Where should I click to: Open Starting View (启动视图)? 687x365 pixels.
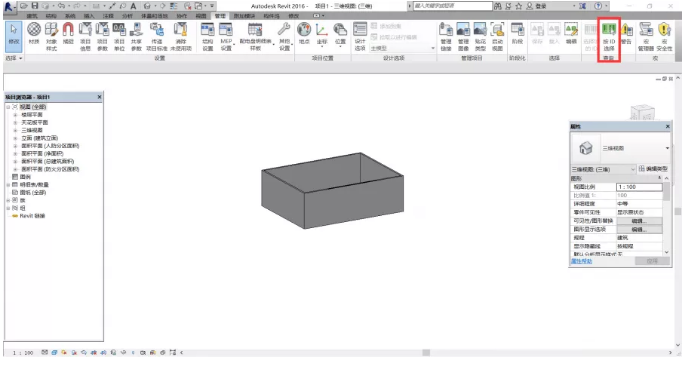[x=497, y=36]
